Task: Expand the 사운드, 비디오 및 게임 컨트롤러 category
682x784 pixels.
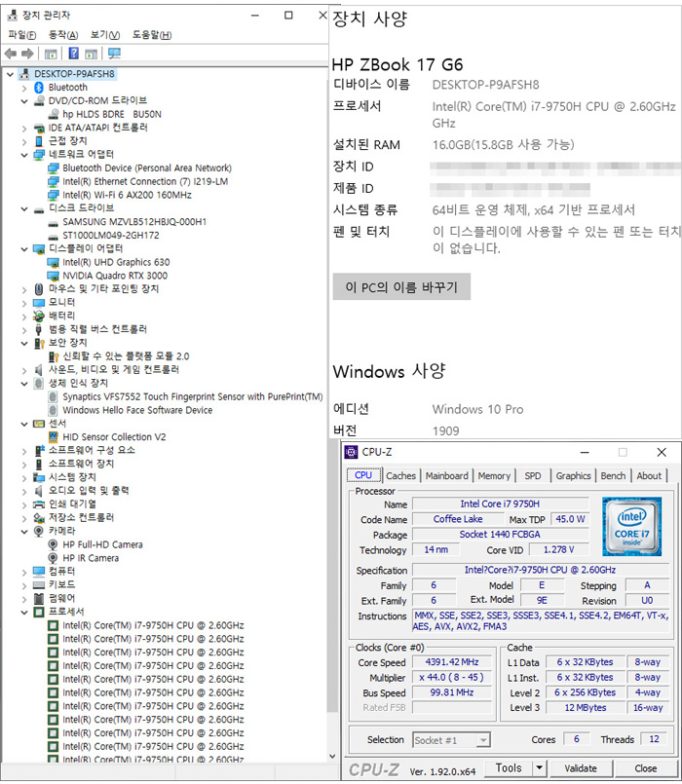Action: 24,370
